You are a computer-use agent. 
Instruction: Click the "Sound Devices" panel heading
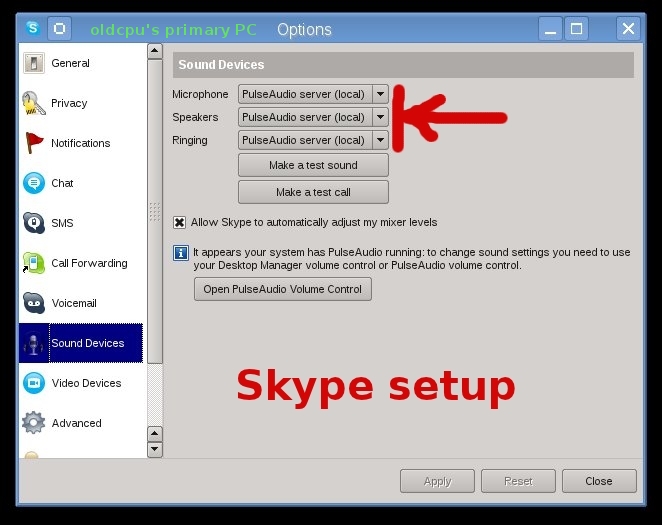coord(221,65)
